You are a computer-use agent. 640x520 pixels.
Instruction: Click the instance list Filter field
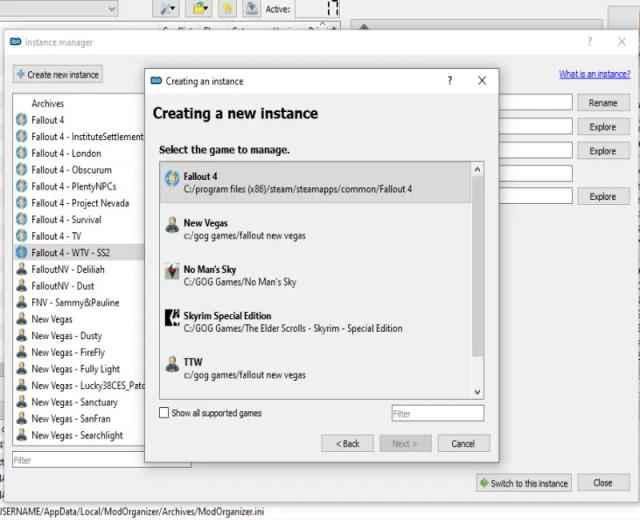78,460
